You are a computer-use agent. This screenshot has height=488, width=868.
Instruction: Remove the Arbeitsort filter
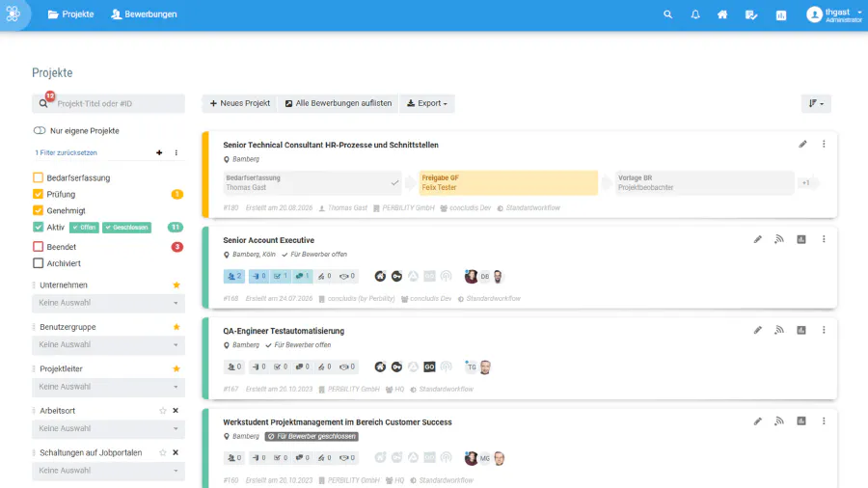(x=176, y=411)
